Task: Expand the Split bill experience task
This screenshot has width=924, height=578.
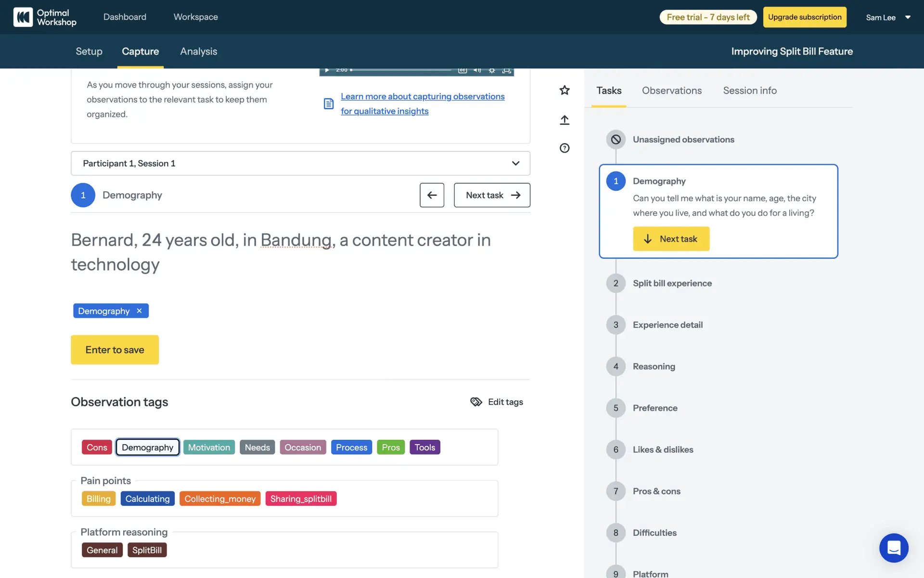Action: pyautogui.click(x=672, y=283)
